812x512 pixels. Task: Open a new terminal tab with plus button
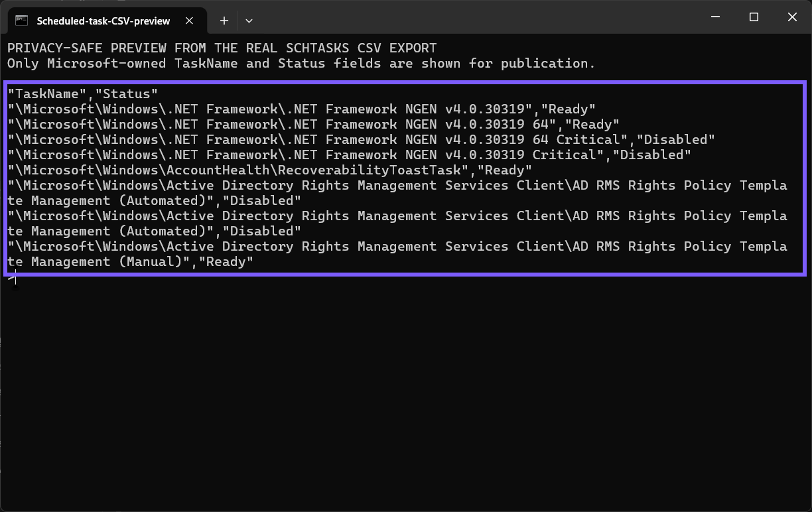click(x=224, y=21)
